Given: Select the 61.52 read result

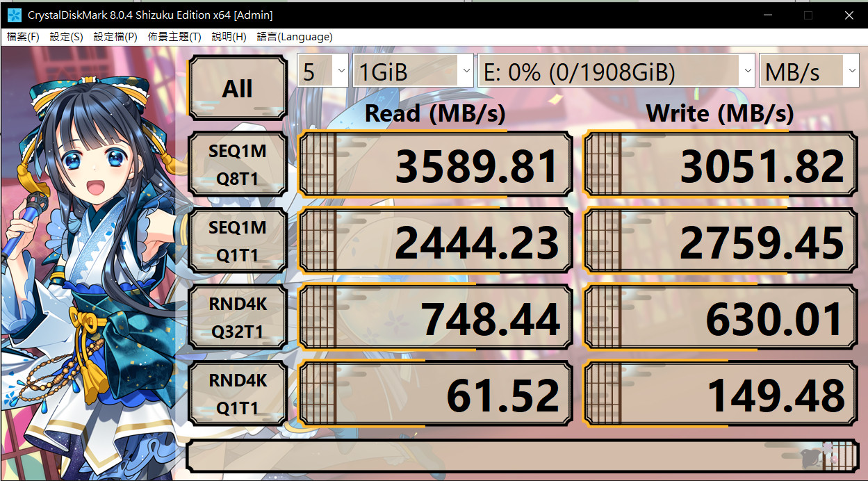Looking at the screenshot, I should coord(436,395).
